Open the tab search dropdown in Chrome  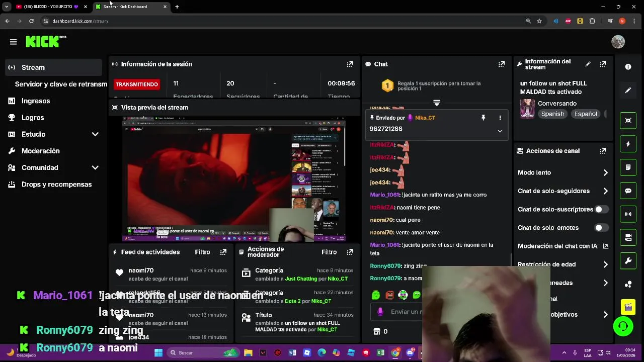click(7, 7)
